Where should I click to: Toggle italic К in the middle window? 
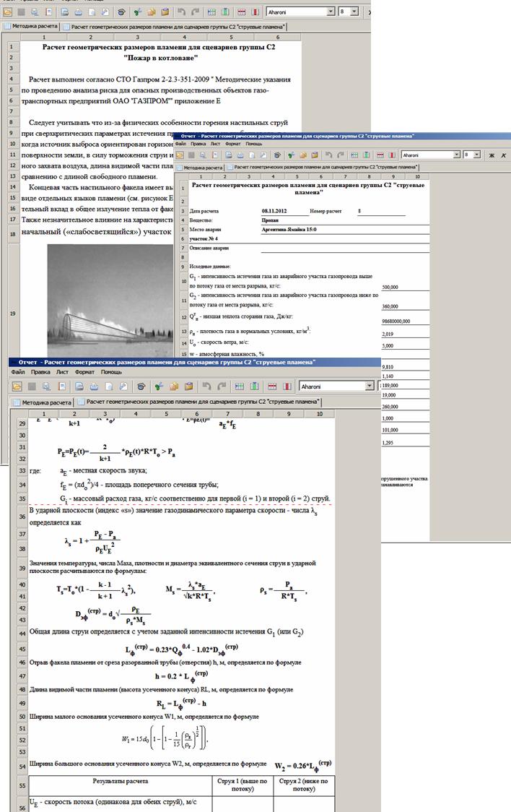(x=503, y=155)
